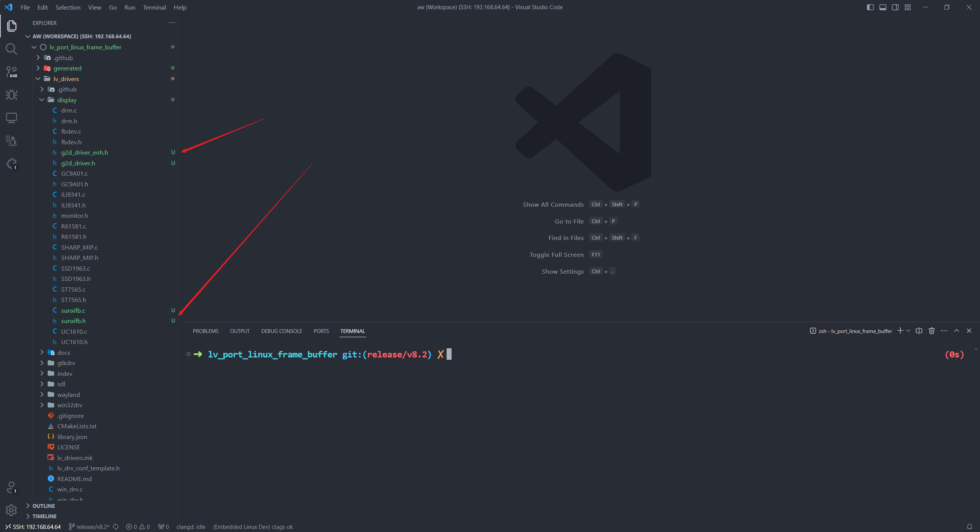Open lv_drivers.mk file

(x=75, y=458)
